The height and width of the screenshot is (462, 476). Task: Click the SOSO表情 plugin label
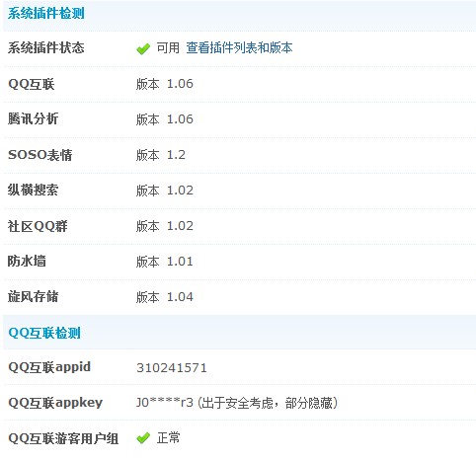[40, 155]
